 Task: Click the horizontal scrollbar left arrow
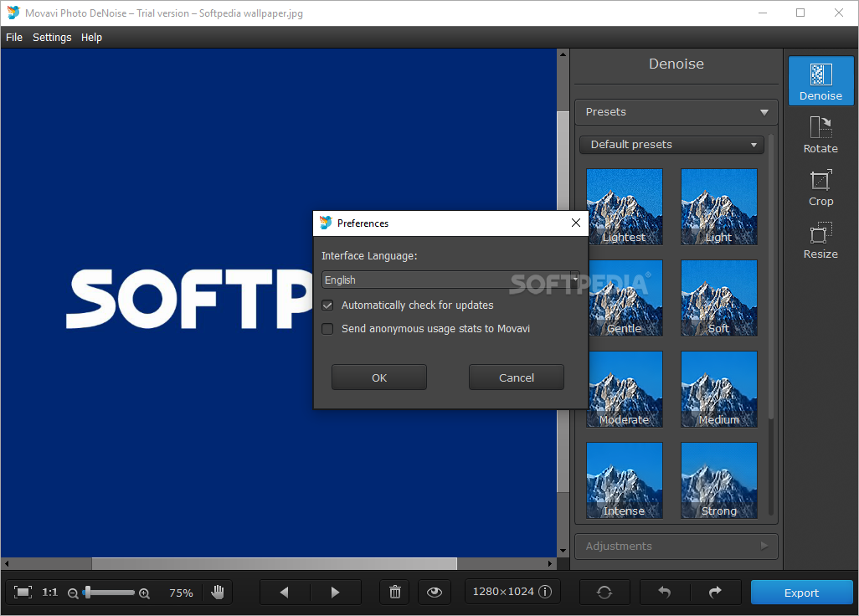tap(7, 563)
